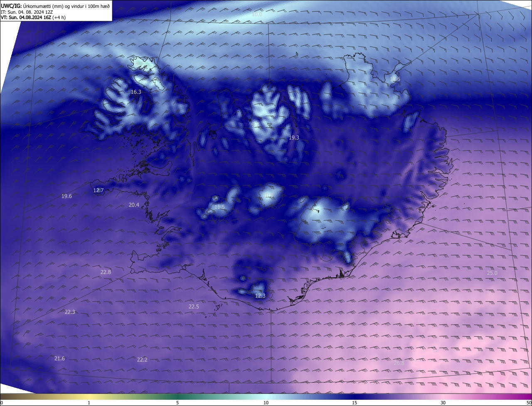
Task: Click the 1 tick on the color scale
Action: tap(89, 403)
